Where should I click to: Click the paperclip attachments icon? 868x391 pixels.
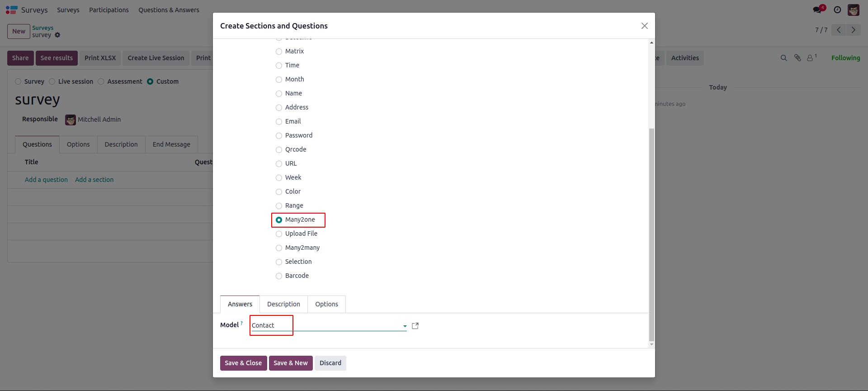[x=797, y=58]
